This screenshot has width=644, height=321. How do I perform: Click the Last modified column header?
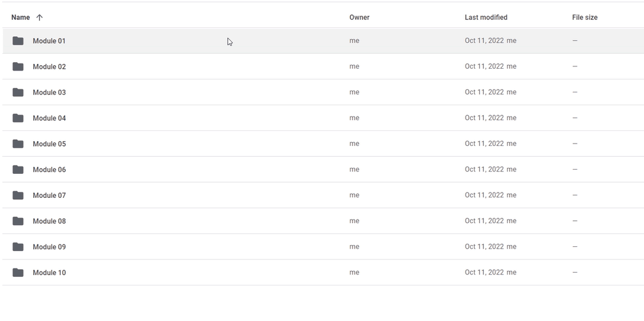click(486, 17)
